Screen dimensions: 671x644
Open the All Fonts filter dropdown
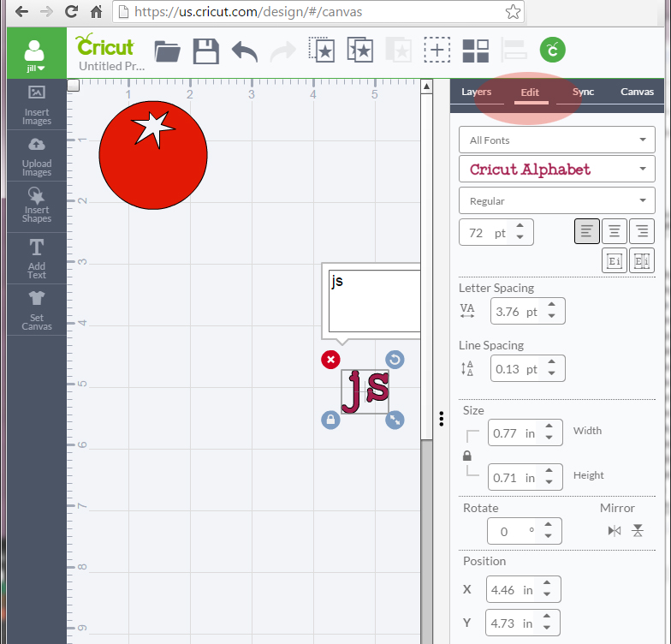coord(556,140)
